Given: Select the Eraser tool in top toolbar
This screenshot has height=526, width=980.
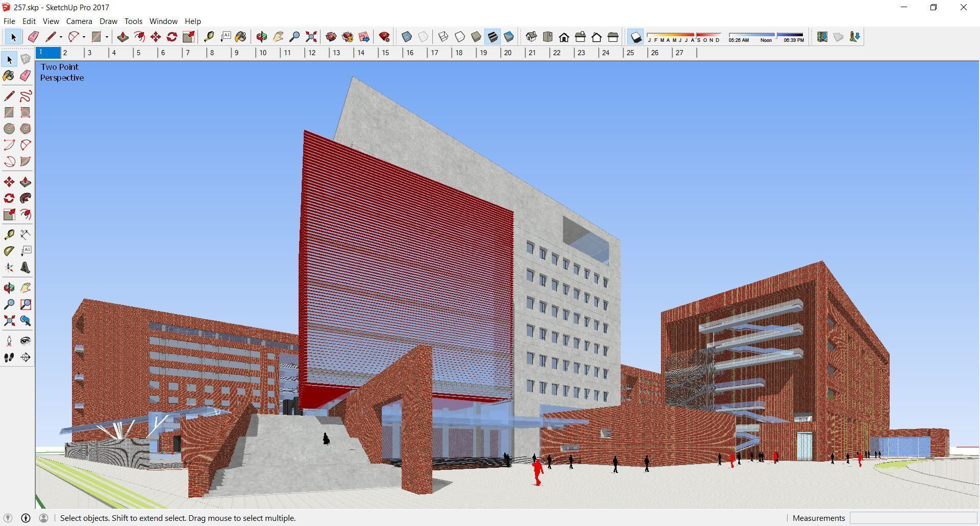Looking at the screenshot, I should click(33, 37).
